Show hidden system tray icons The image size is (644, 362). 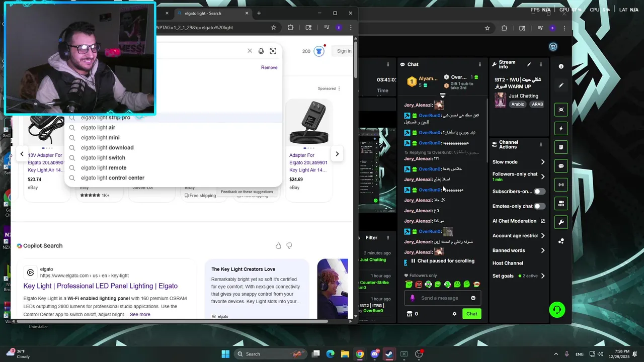(x=556, y=354)
